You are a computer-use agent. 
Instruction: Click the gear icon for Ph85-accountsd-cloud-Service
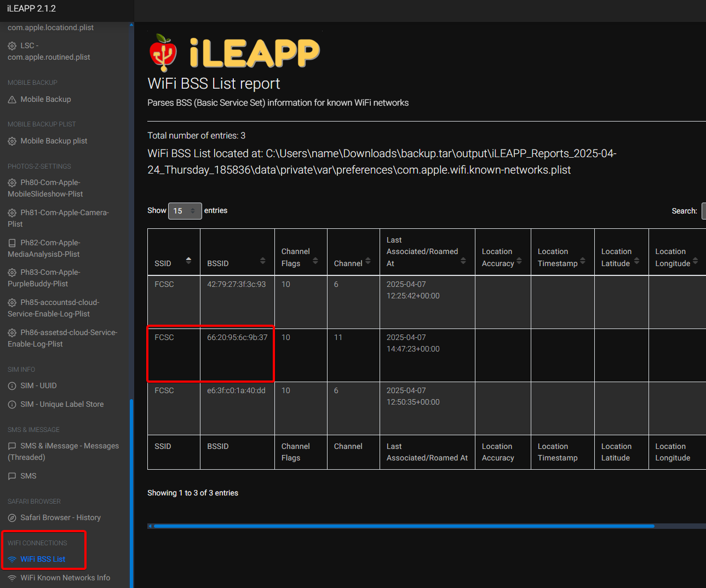pos(12,303)
